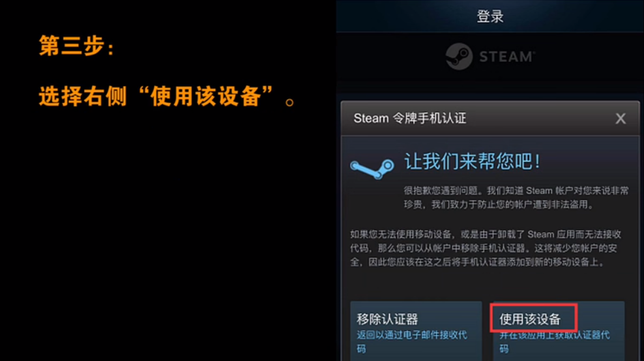The height and width of the screenshot is (361, 644).
Task: Click the orange words 选择右侧
Action: tap(83, 96)
